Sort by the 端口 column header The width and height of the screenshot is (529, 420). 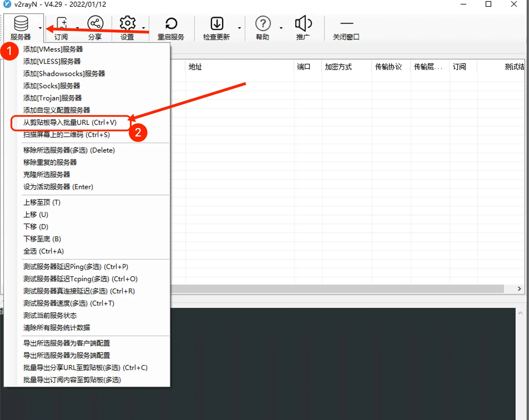308,67
